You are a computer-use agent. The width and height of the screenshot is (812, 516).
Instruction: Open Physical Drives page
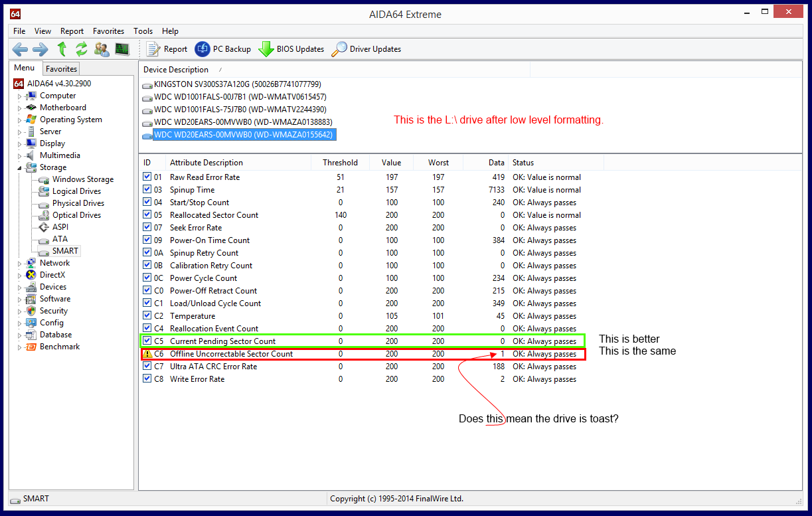point(78,203)
